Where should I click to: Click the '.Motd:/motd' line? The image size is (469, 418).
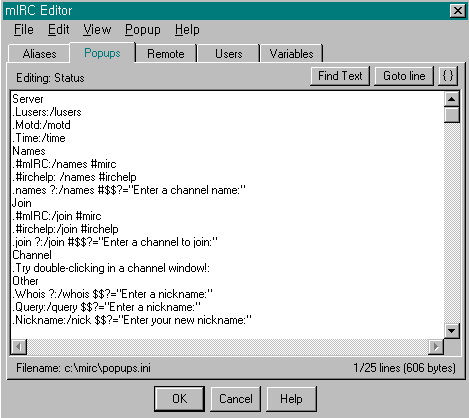(42, 125)
